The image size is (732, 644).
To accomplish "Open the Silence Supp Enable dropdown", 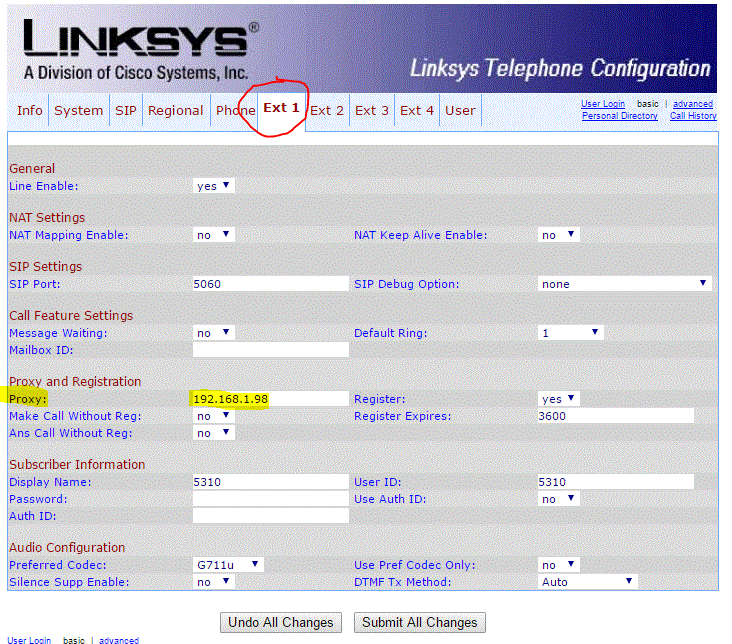I will coord(213,582).
